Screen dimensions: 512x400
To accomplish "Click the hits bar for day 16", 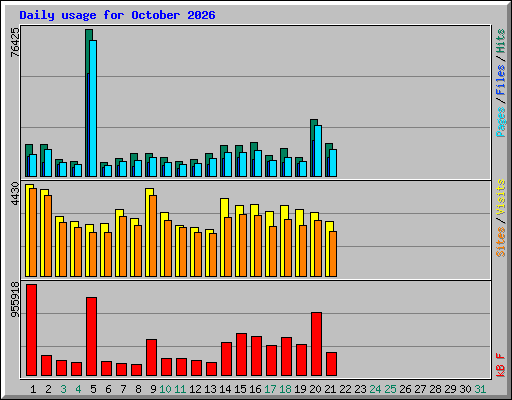I will tap(254, 159).
